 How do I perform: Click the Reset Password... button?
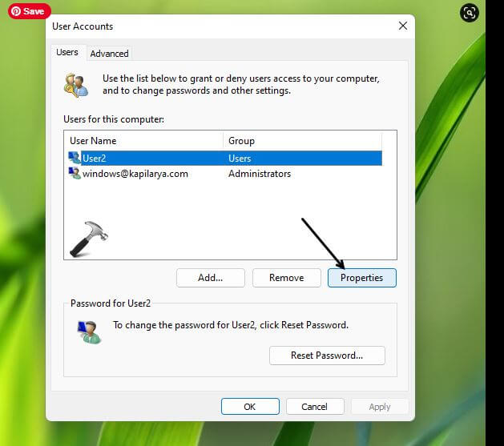pos(326,356)
